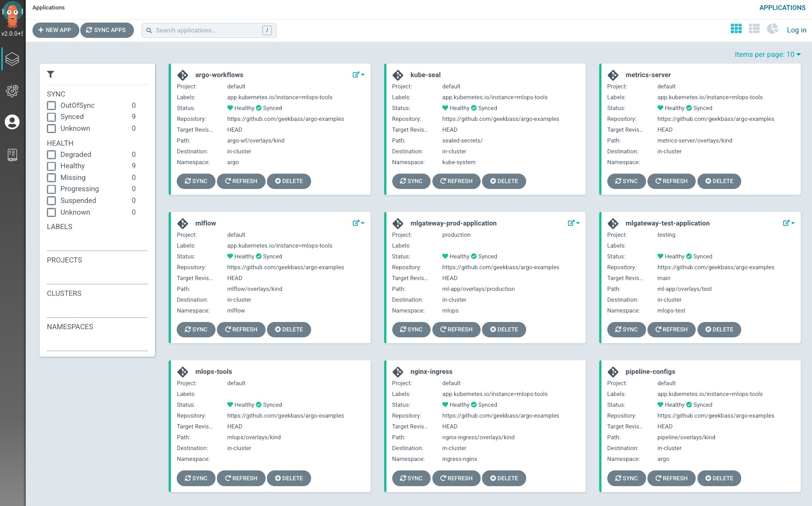Click the search magnifier icon
The image size is (812, 506).
coord(149,31)
